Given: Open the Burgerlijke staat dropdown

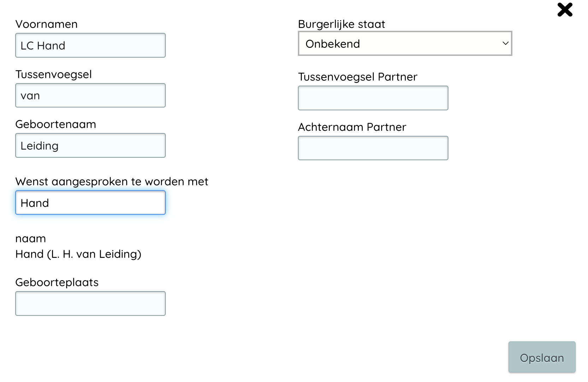Looking at the screenshot, I should (x=405, y=44).
